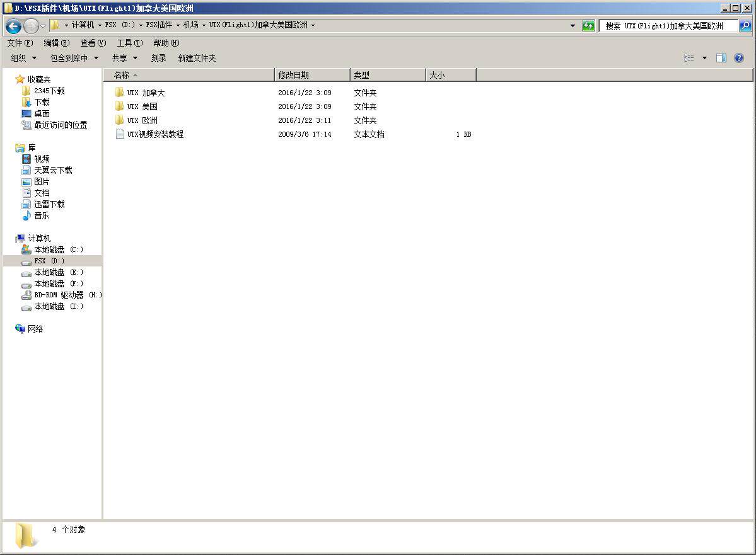
Task: Open the 文件(F) menu
Action: tap(20, 43)
